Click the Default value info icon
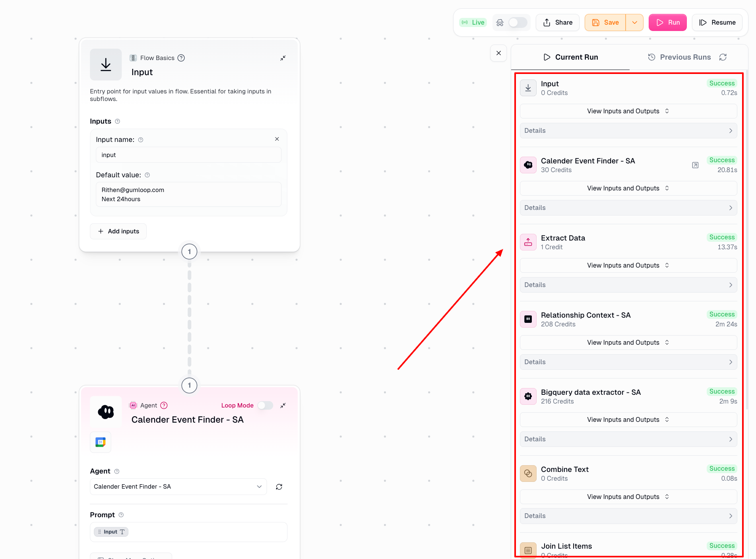This screenshot has width=756, height=559. click(x=147, y=175)
